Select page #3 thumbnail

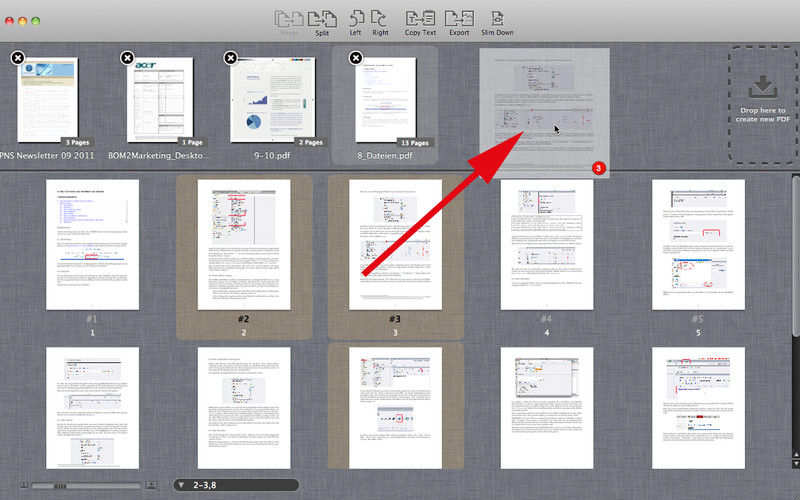tap(395, 244)
